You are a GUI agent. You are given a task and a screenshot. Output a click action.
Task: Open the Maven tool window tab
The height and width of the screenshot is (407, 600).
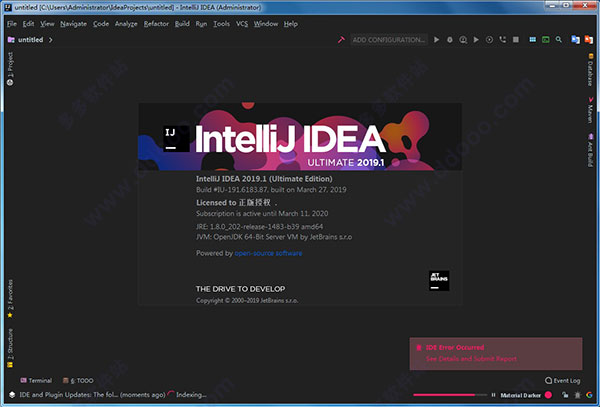tap(590, 110)
